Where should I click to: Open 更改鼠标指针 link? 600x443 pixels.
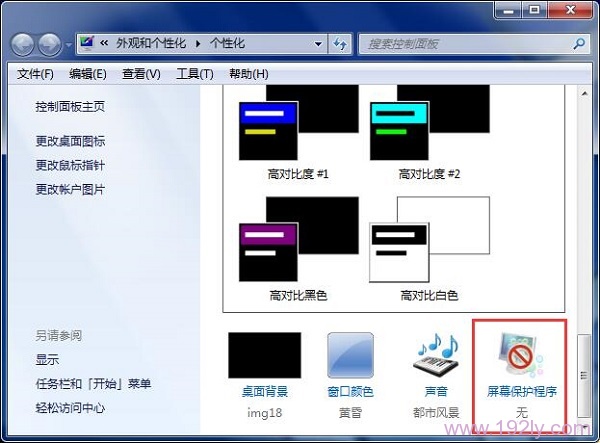click(70, 165)
